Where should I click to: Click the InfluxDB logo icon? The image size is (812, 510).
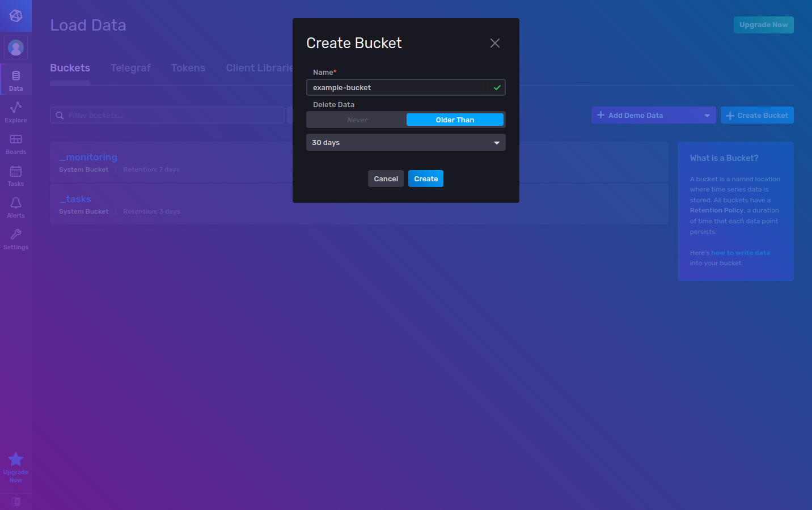pos(15,15)
